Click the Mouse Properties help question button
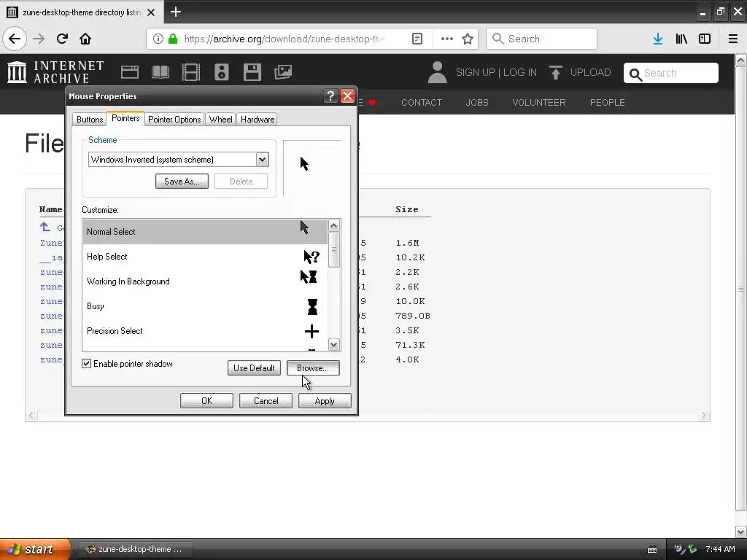Viewport: 747px width, 560px height. (x=330, y=96)
